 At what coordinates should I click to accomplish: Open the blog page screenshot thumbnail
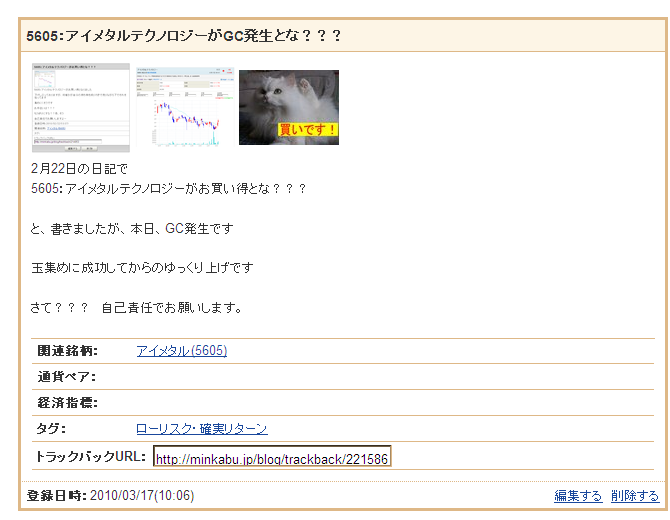tap(81, 108)
